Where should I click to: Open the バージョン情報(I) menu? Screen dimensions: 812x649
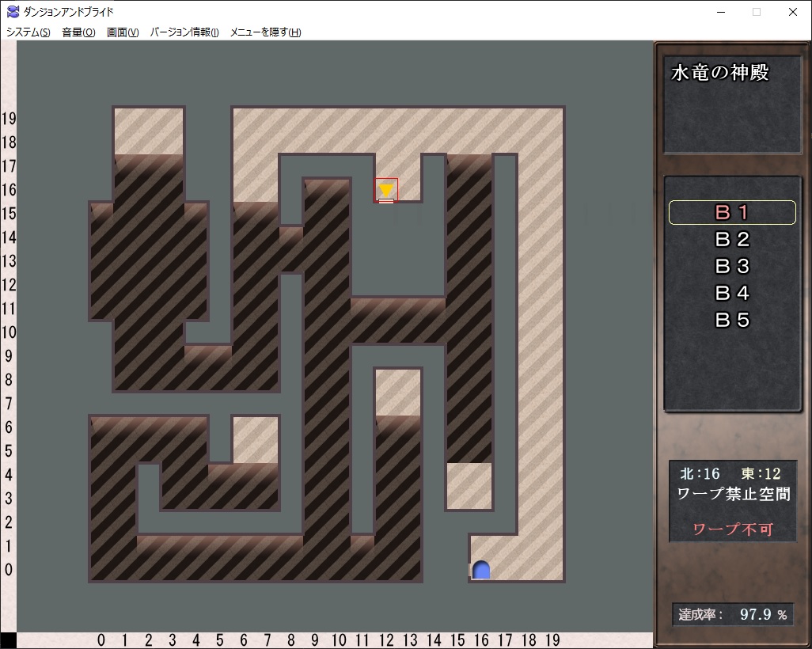tap(184, 32)
